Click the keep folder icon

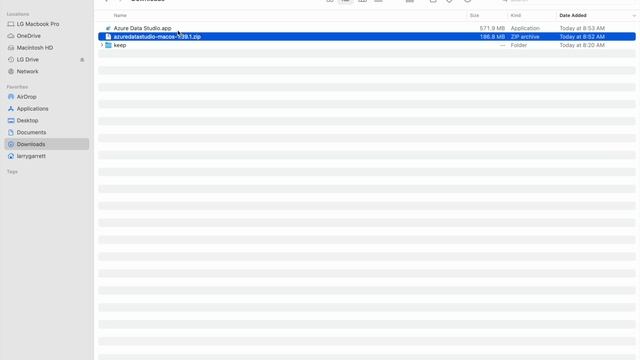click(x=108, y=45)
